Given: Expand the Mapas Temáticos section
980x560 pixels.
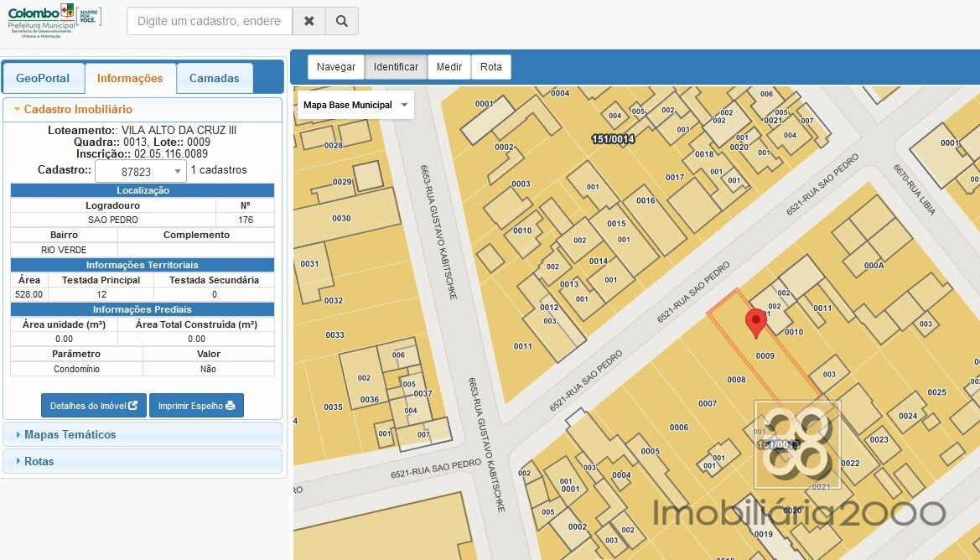Looking at the screenshot, I should [x=70, y=434].
